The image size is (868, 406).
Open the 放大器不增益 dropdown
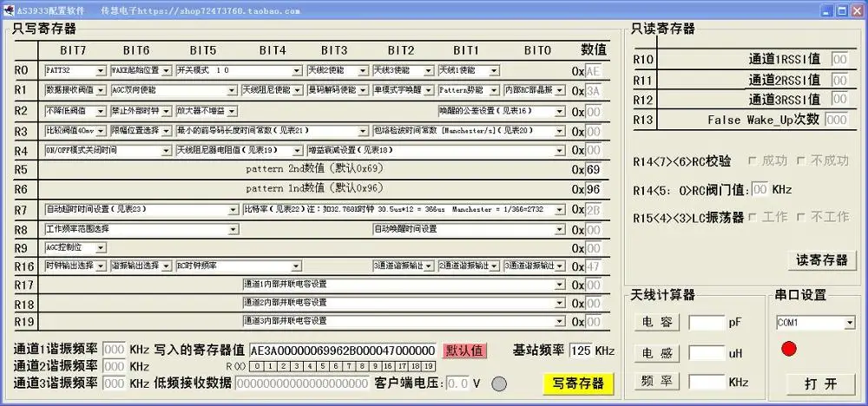tap(207, 111)
